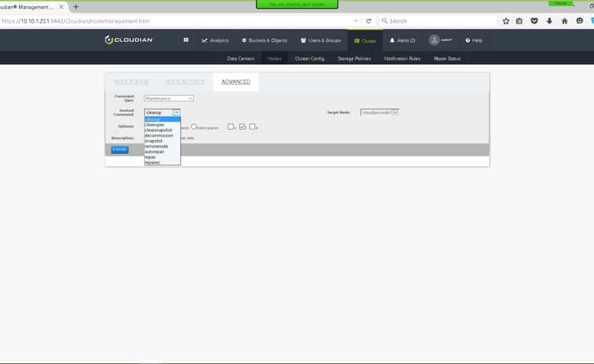Choose removenode in command list
The image size is (594, 364).
(x=162, y=146)
